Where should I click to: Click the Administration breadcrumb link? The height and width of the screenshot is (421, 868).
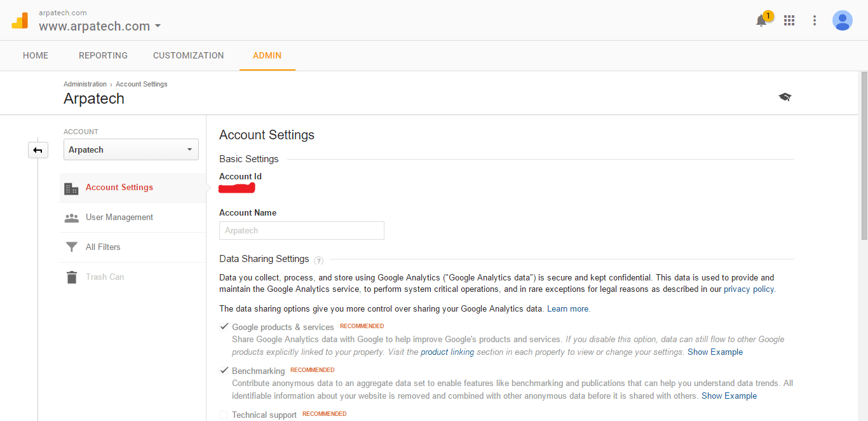pyautogui.click(x=85, y=84)
